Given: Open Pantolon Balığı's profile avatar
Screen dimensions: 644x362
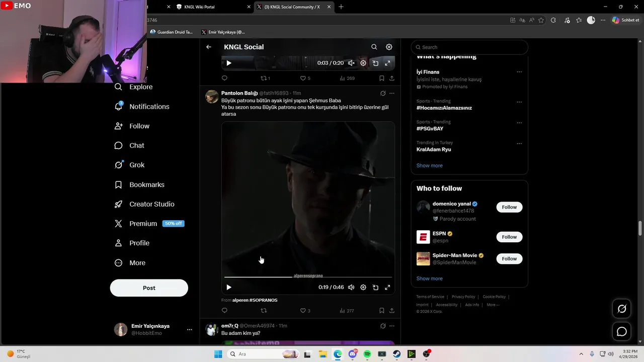Looking at the screenshot, I should click(x=212, y=97).
